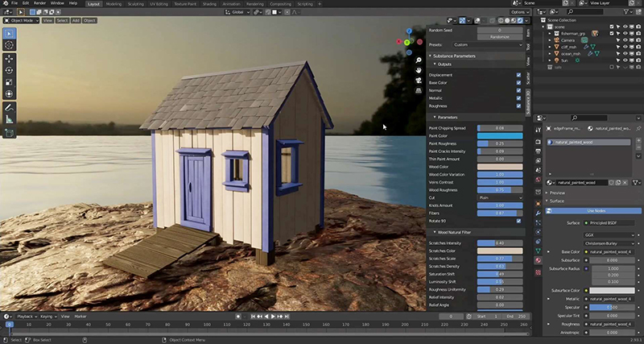Disable the Rotate 90 checkbox

point(518,221)
